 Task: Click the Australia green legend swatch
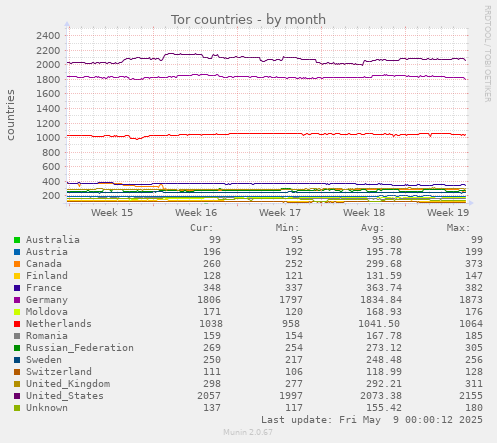tap(17, 240)
